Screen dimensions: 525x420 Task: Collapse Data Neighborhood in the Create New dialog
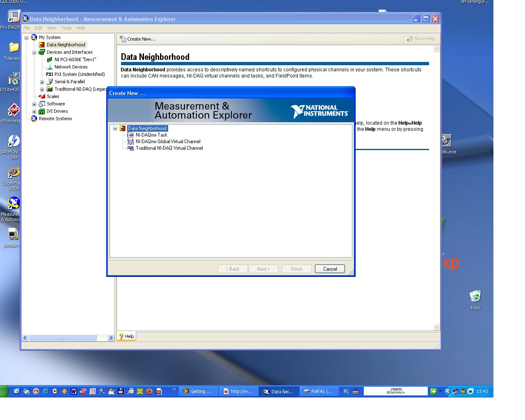pyautogui.click(x=115, y=128)
